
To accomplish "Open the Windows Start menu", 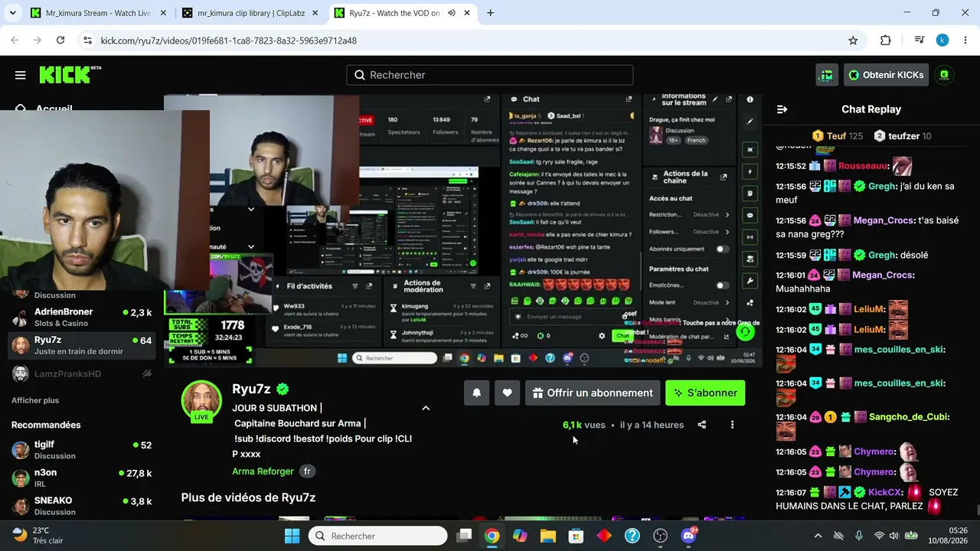I will (292, 536).
